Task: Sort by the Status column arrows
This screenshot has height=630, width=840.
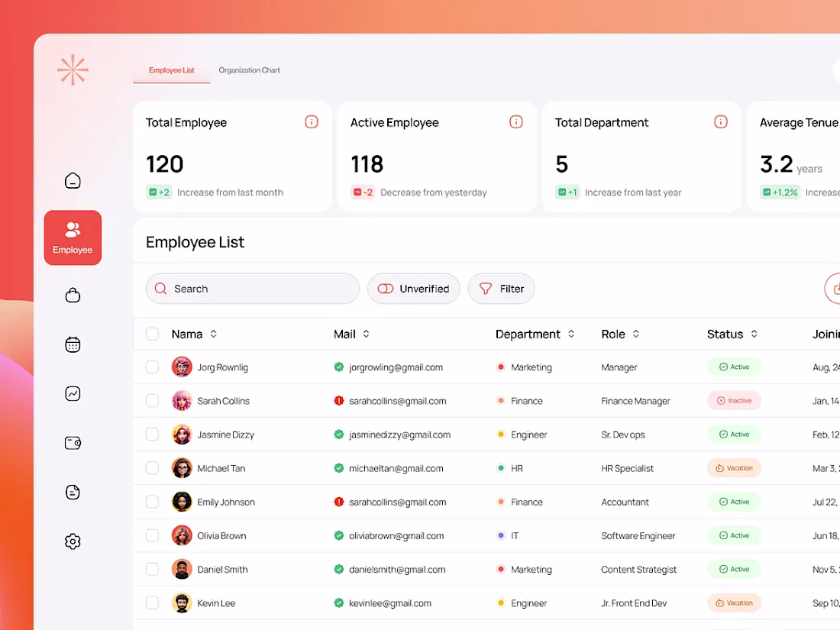Action: 754,334
